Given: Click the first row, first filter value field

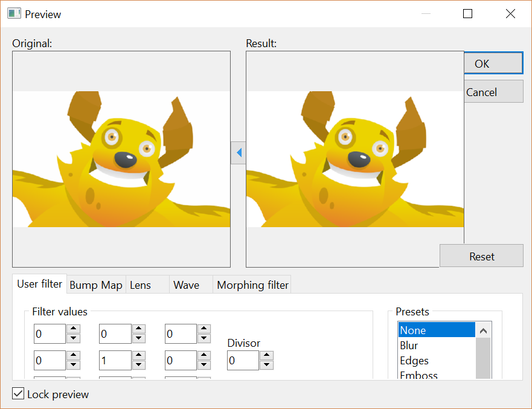Looking at the screenshot, I should coord(50,333).
